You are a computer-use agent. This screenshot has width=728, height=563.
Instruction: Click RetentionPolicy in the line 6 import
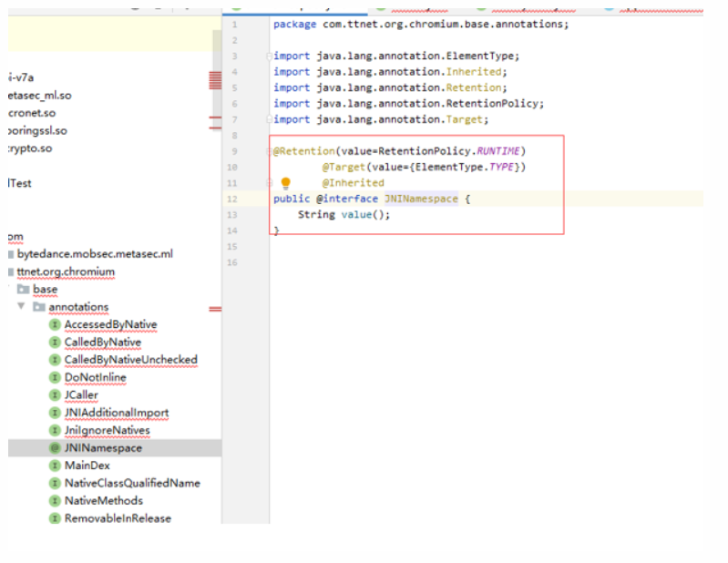tap(492, 104)
